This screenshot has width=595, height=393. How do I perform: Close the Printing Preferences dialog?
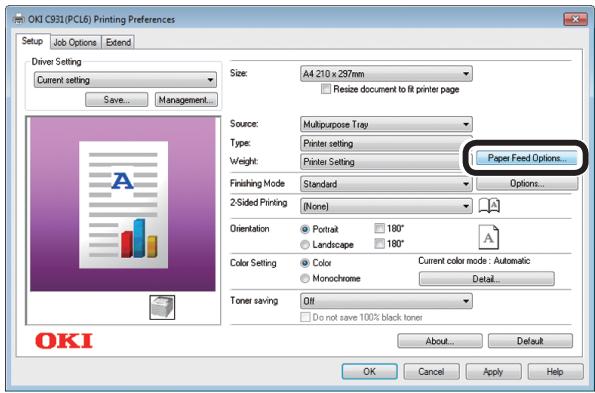tap(575, 19)
